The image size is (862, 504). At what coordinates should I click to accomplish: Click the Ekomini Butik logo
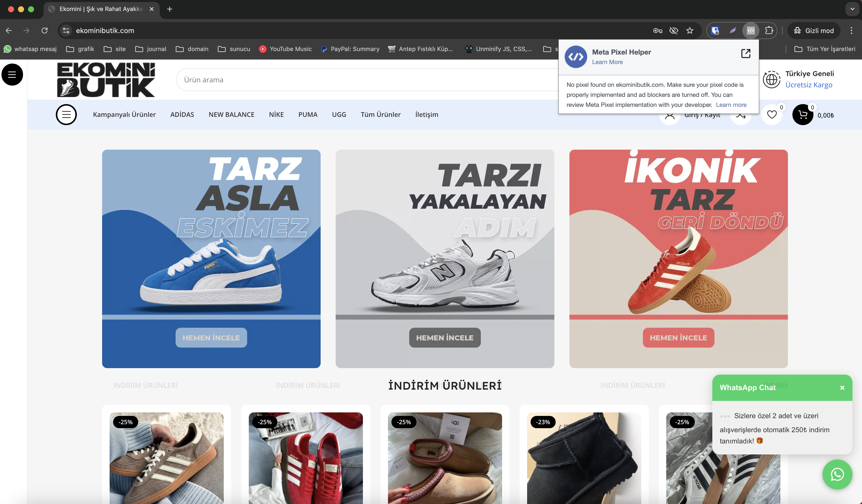106,80
